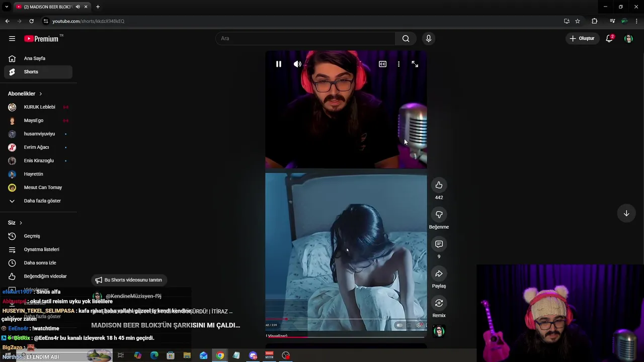
Task: Open @KendineMüzisyen-f9j channel link
Action: [x=133, y=296]
